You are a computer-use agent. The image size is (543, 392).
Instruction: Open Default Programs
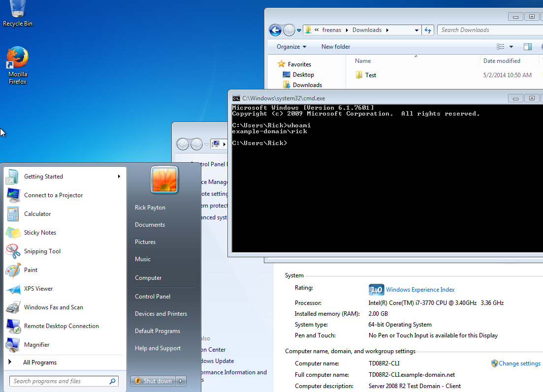coord(158,331)
